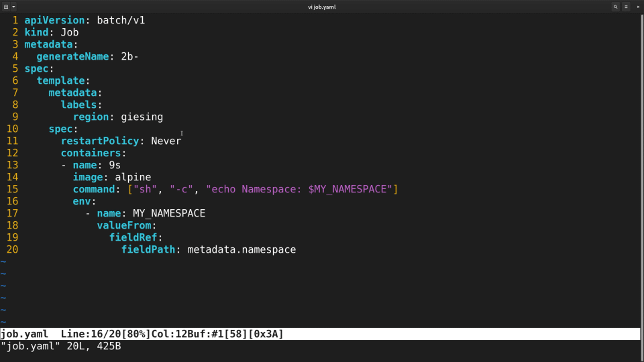This screenshot has height=362, width=644.
Task: Click 'metadata' key on line 7
Action: pyautogui.click(x=72, y=93)
